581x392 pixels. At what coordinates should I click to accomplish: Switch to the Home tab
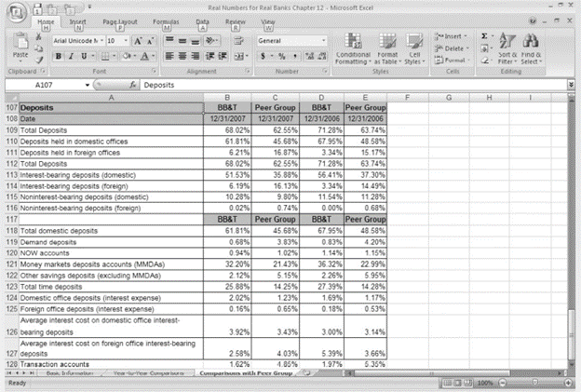point(46,22)
